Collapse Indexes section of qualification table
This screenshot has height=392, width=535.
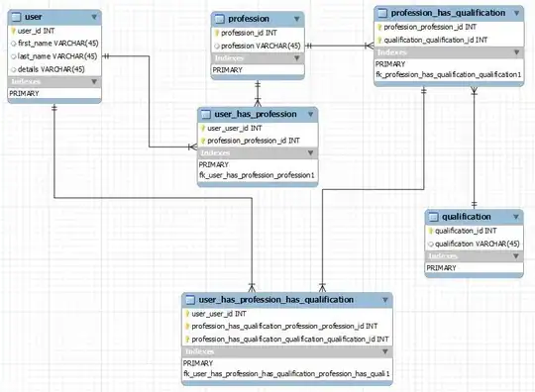pos(516,256)
